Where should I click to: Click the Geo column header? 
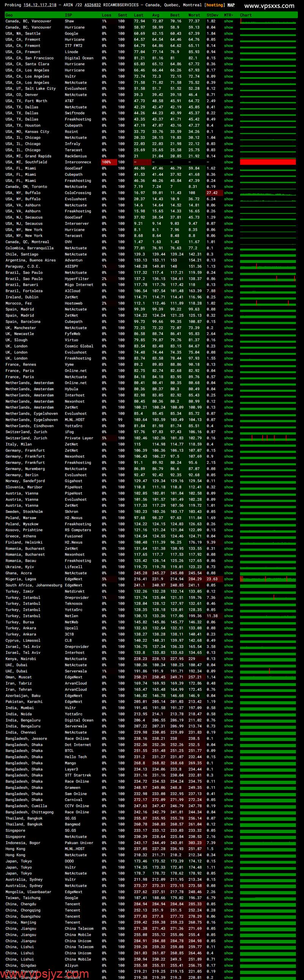[x=9, y=15]
